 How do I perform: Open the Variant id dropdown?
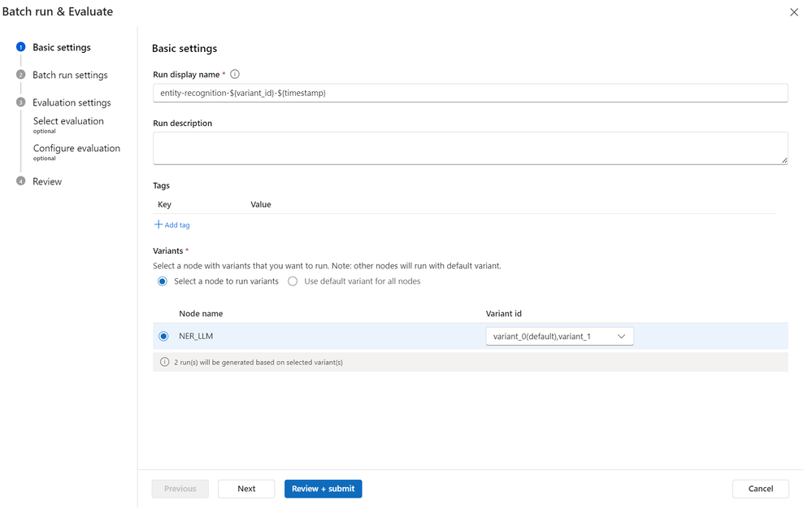(559, 336)
